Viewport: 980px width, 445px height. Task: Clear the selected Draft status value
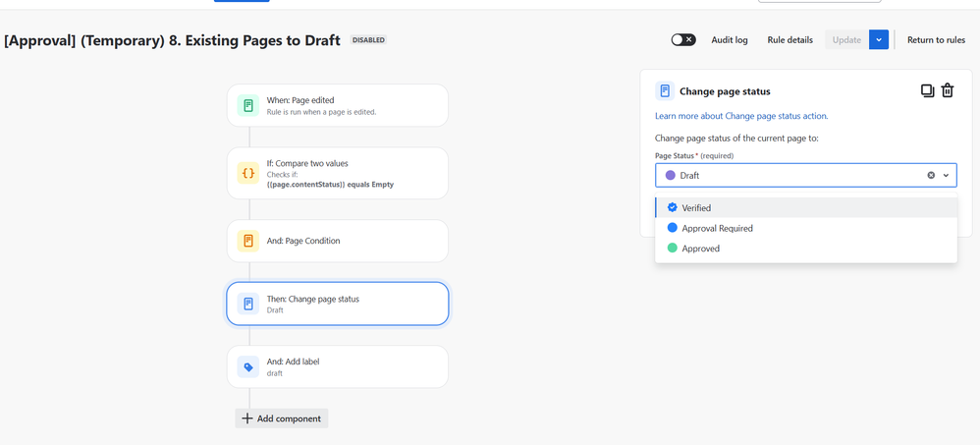(x=931, y=176)
